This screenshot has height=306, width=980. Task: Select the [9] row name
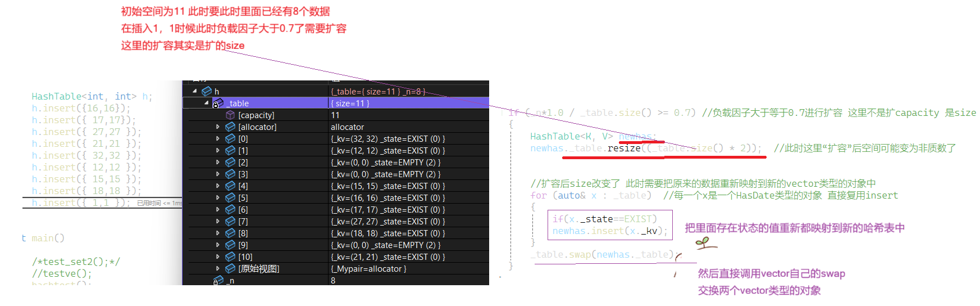click(x=243, y=245)
